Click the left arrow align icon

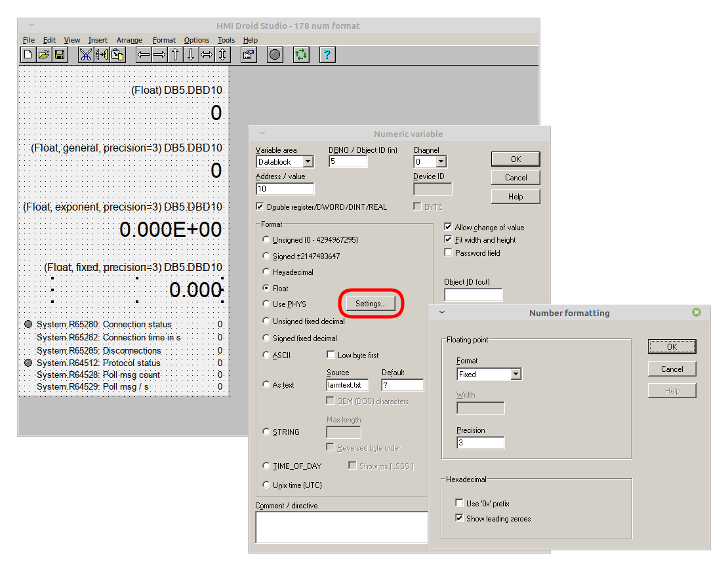(x=144, y=55)
